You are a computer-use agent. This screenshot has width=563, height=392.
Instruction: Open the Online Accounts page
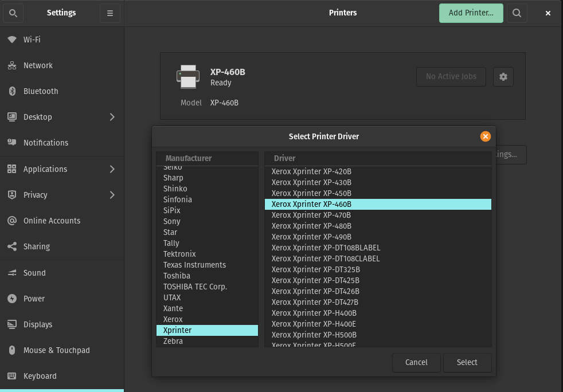62,221
